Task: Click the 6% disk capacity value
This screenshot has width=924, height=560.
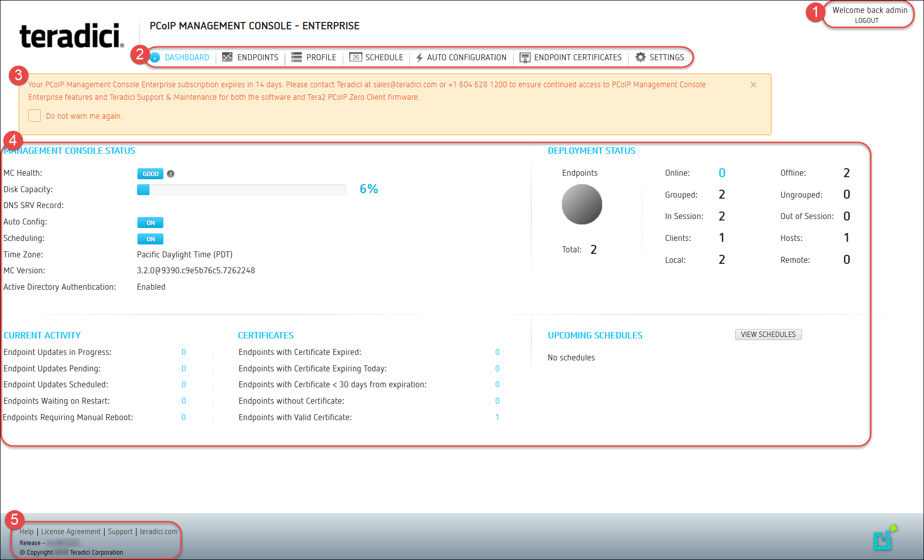Action: [x=369, y=189]
